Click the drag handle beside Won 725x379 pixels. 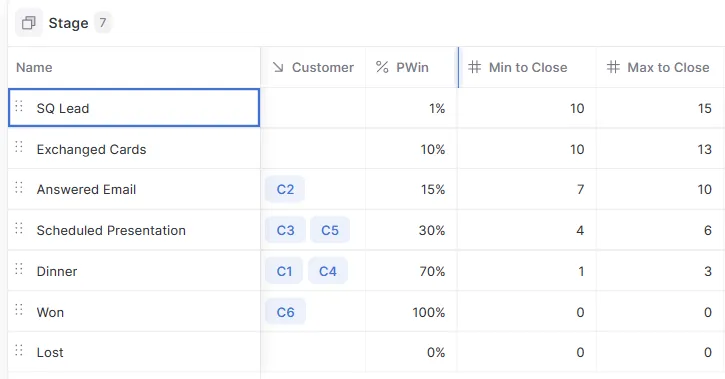click(x=19, y=309)
